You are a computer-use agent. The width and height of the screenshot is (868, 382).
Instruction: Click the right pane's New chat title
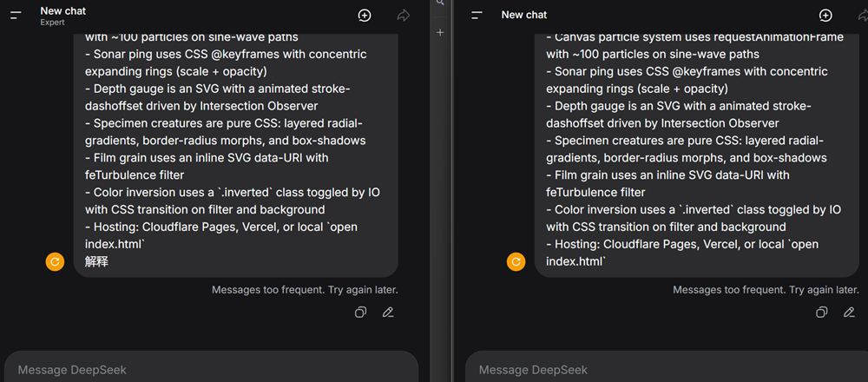coord(523,15)
